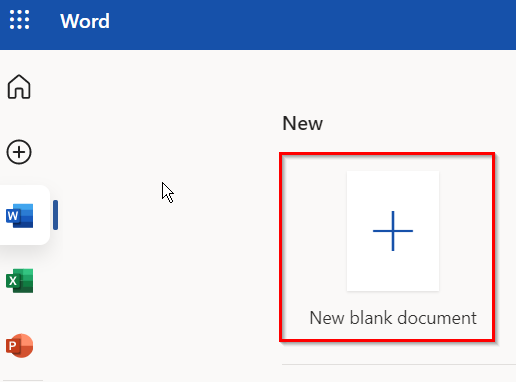Click the 'New blank document' label
This screenshot has height=382, width=516.
[x=393, y=318]
